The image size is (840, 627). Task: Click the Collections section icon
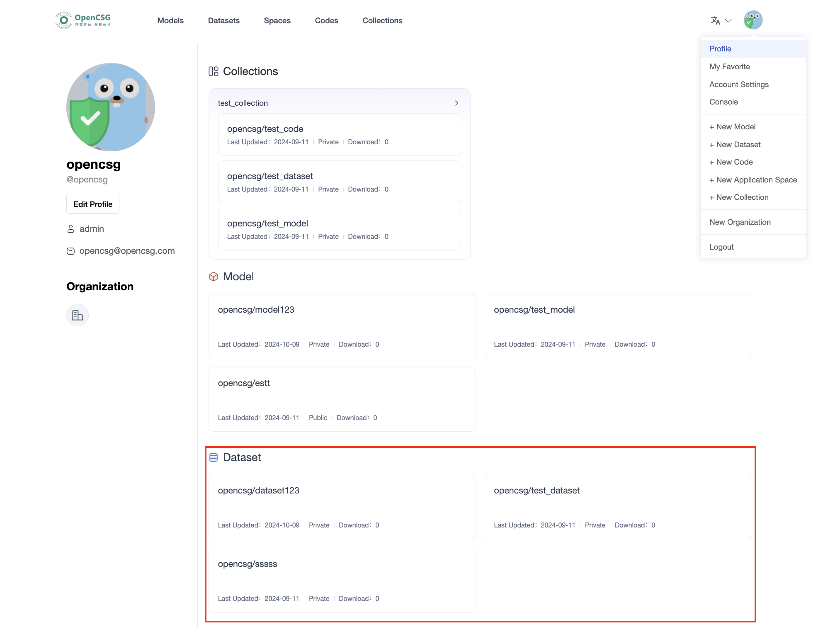(x=213, y=71)
